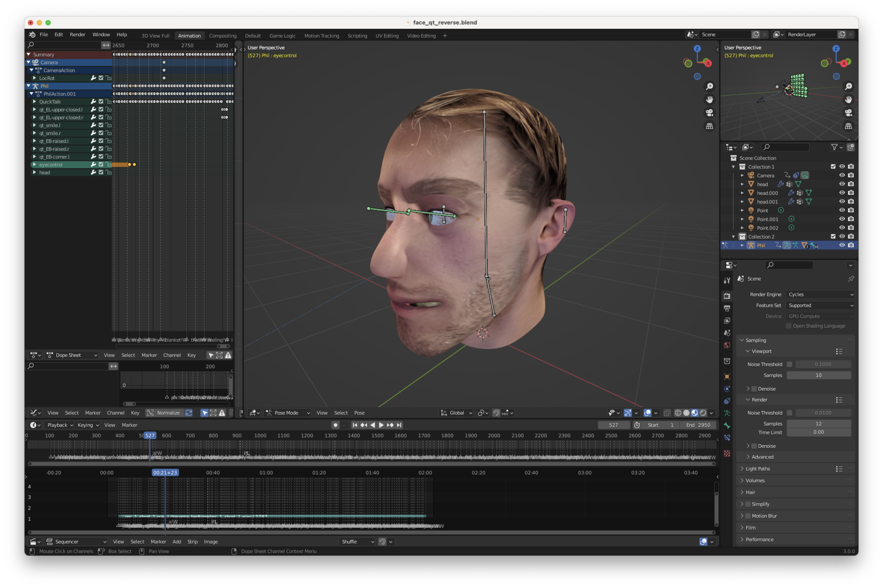Toggle the viewport overlays button
The image size is (883, 588).
pyautogui.click(x=648, y=413)
